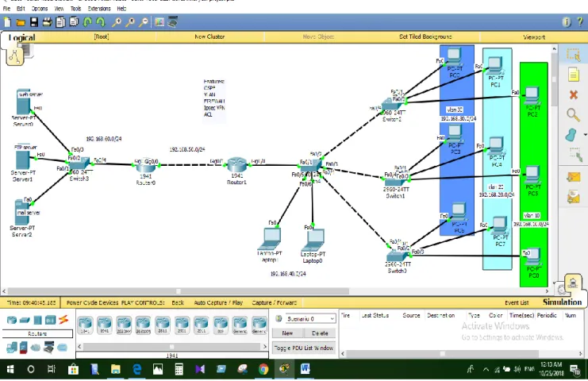The image size is (588, 381).
Task: Click Auto Capture / Play control
Action: pos(218,302)
